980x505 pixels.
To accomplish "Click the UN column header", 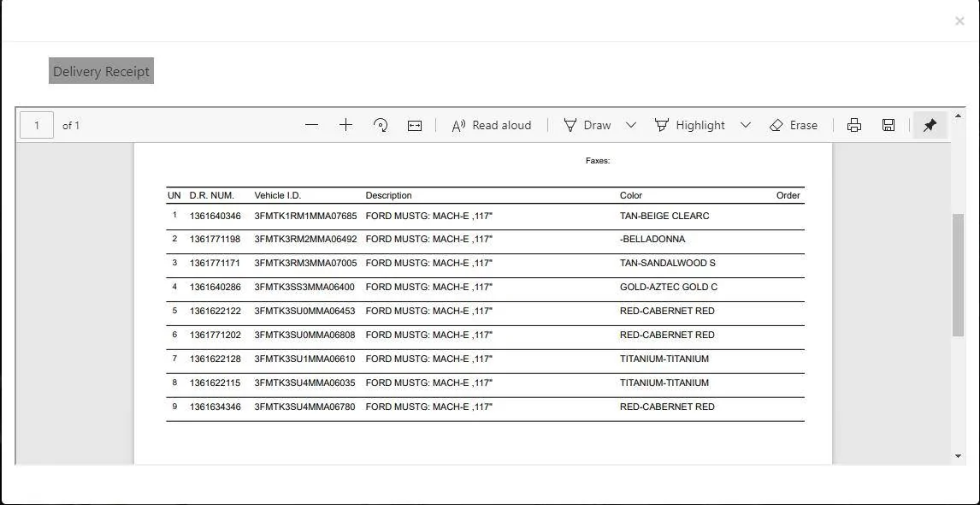I will (174, 195).
